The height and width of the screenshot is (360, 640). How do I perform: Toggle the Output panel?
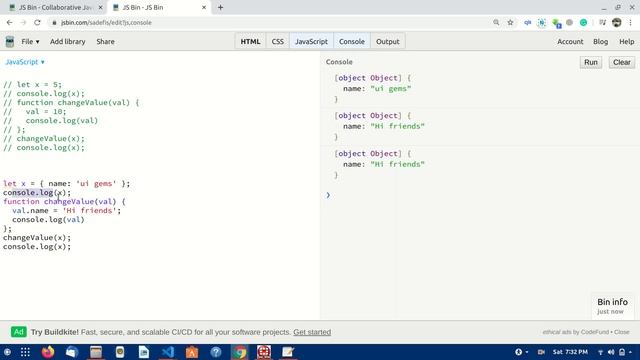pos(388,42)
